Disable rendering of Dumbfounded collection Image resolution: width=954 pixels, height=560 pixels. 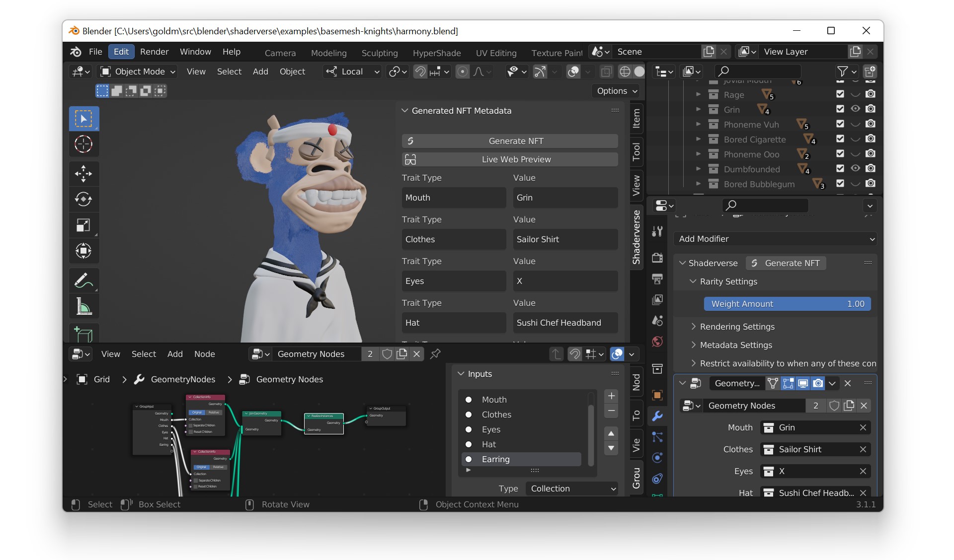870,168
